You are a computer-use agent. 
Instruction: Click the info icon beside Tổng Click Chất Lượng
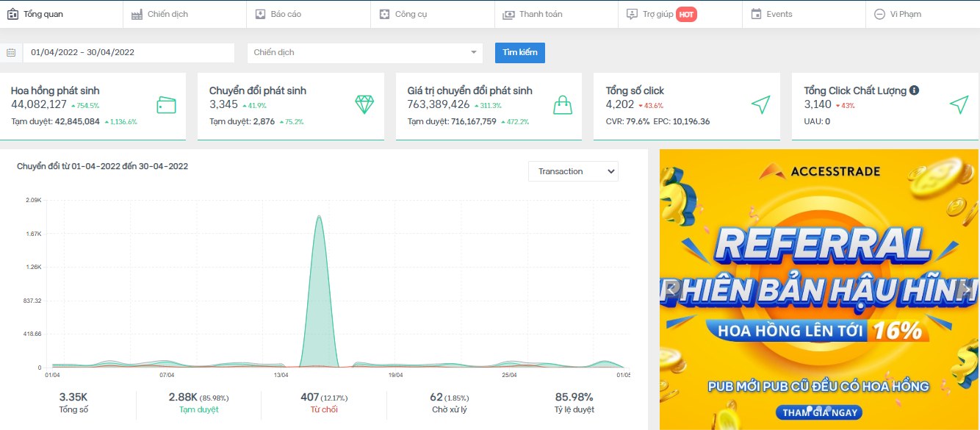pyautogui.click(x=914, y=90)
